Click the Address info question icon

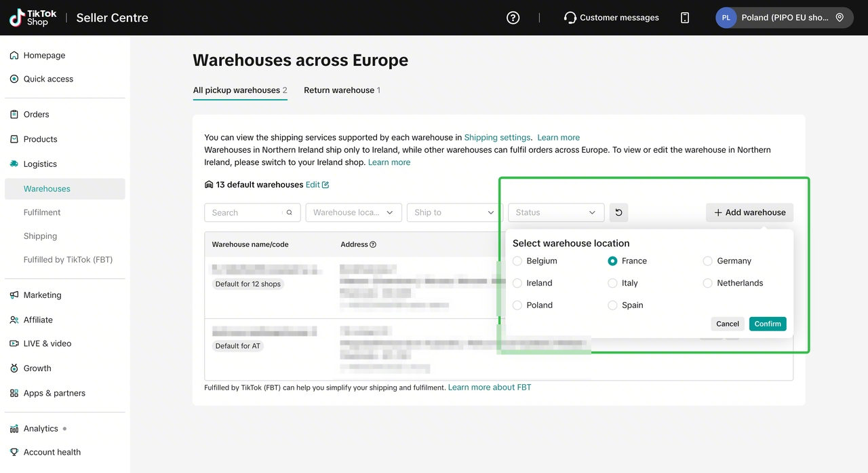pos(373,244)
